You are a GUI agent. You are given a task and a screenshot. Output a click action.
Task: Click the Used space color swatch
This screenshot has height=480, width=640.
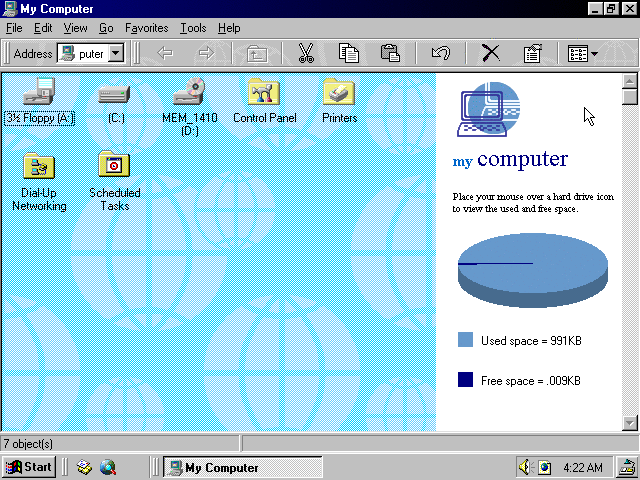(465, 340)
